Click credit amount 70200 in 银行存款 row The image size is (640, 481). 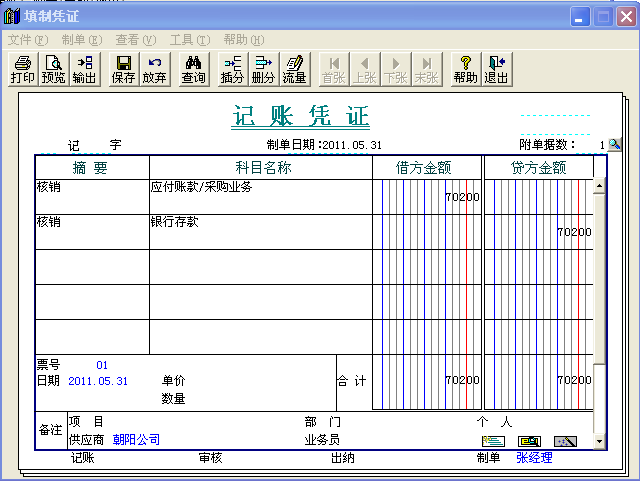pyautogui.click(x=574, y=232)
